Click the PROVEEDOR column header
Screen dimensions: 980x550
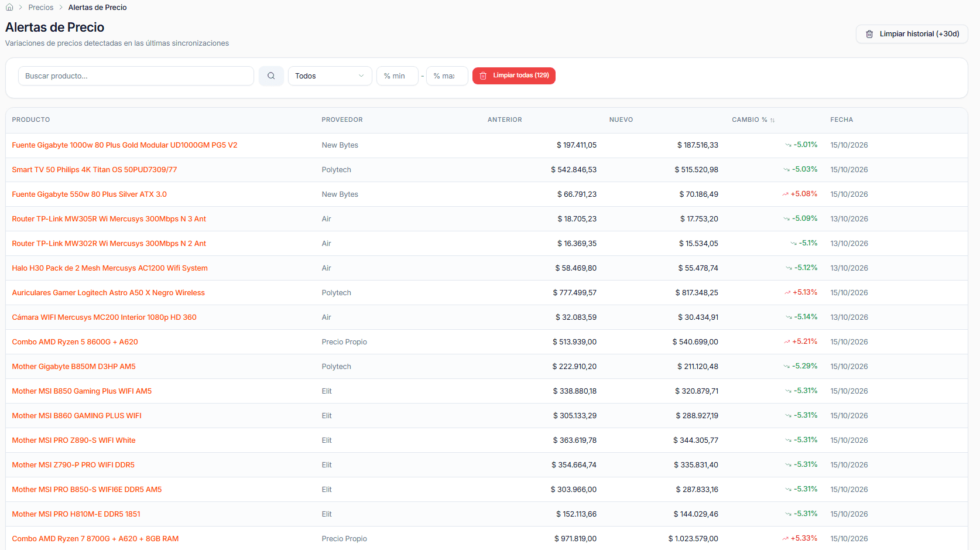tap(342, 120)
